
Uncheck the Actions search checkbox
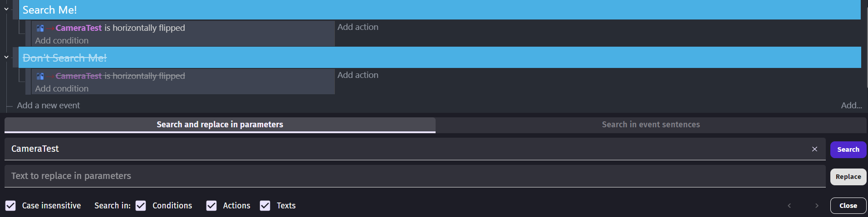pyautogui.click(x=211, y=206)
